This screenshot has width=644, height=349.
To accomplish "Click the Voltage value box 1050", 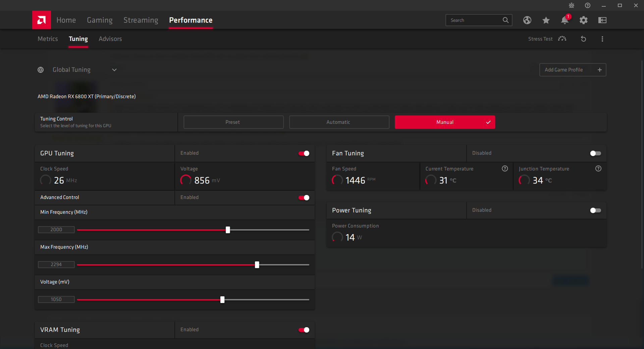I will pos(56,299).
